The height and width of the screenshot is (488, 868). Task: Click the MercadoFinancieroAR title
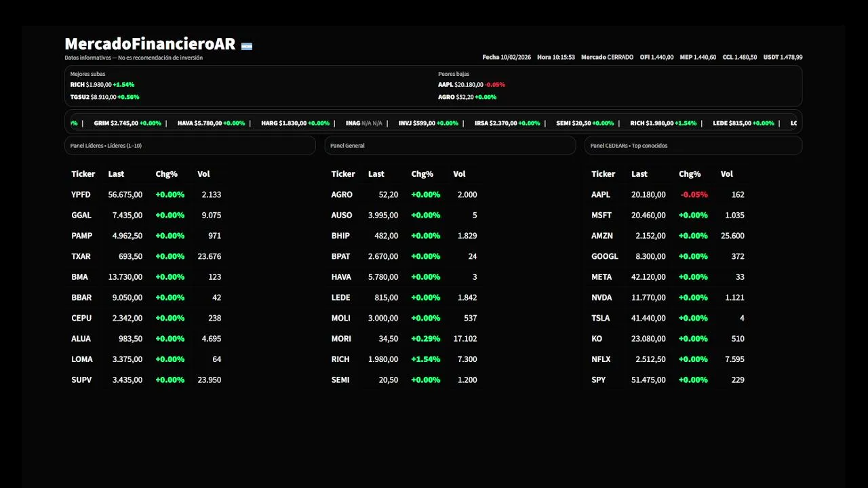(x=150, y=44)
